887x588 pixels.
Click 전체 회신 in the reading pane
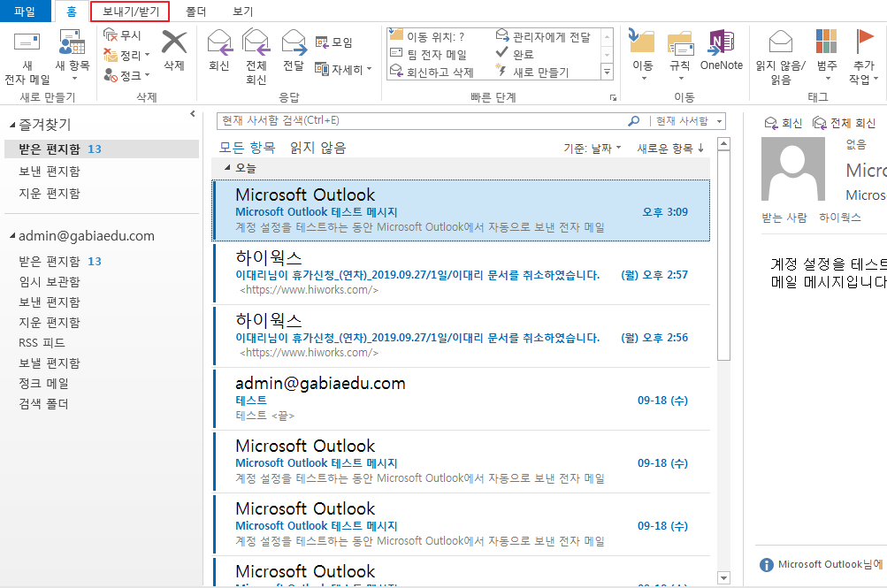(844, 123)
